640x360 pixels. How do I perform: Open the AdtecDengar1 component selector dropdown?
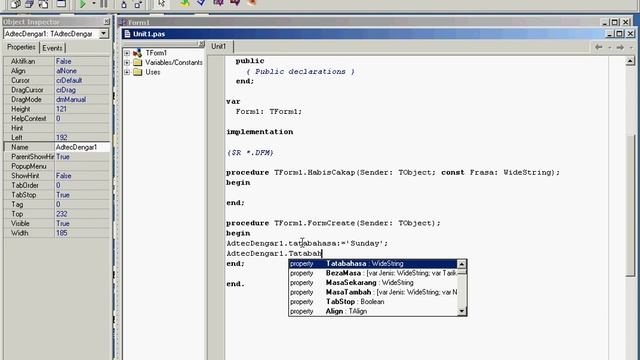pos(104,34)
